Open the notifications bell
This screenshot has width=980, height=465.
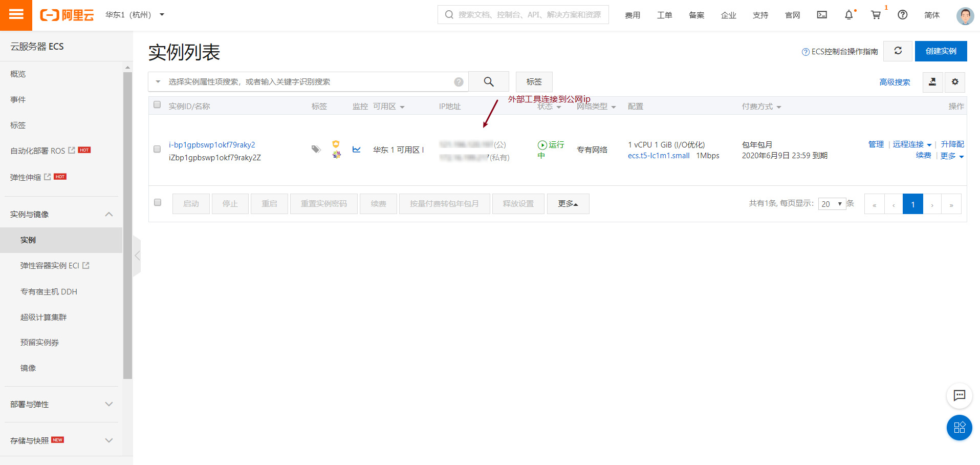coord(849,15)
